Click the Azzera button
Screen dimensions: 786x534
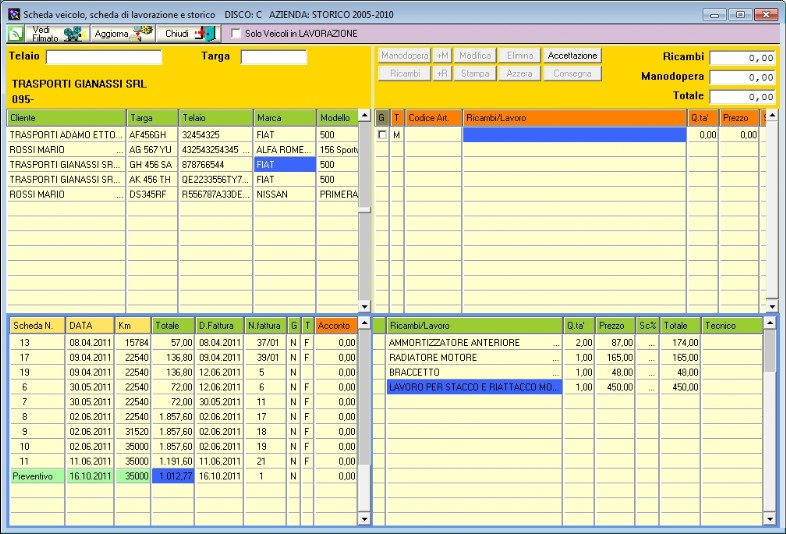520,74
